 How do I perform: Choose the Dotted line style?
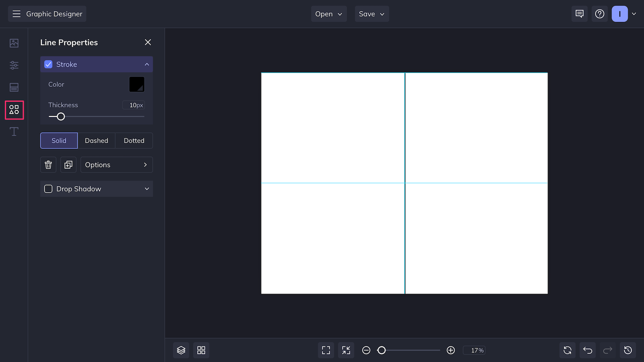tap(134, 141)
